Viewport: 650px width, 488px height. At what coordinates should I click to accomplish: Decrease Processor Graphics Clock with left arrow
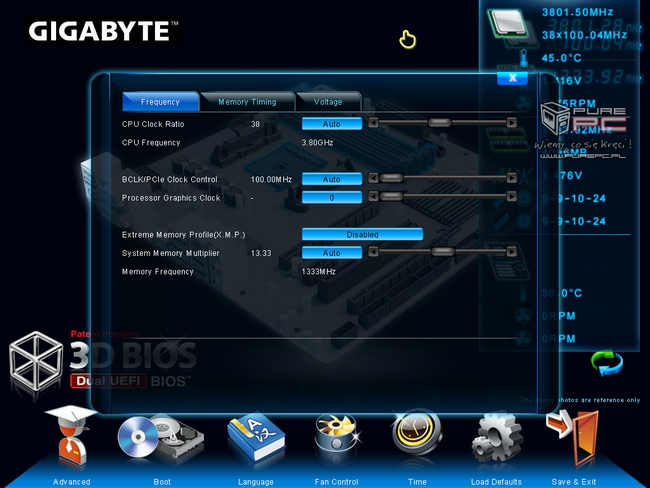click(374, 196)
